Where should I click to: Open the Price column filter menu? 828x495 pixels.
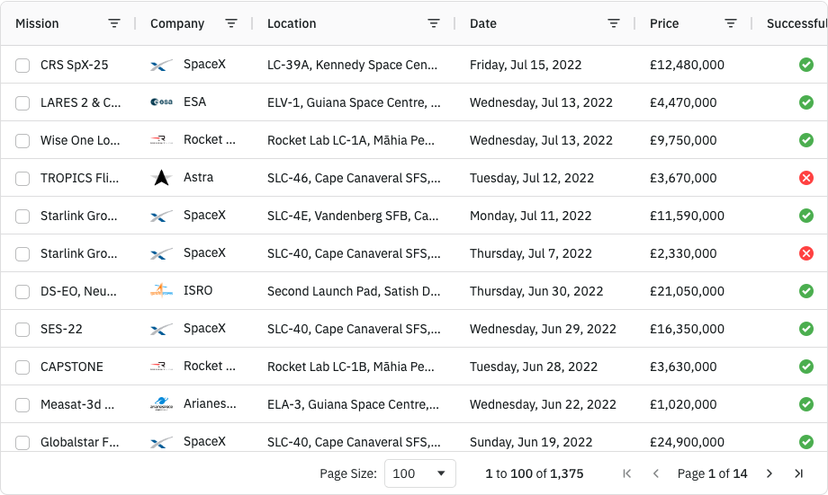[x=731, y=23]
